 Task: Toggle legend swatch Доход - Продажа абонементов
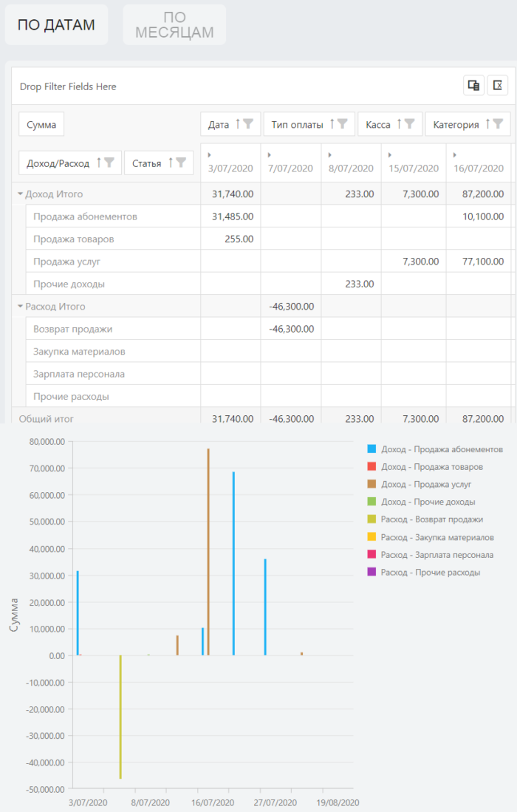(x=372, y=449)
